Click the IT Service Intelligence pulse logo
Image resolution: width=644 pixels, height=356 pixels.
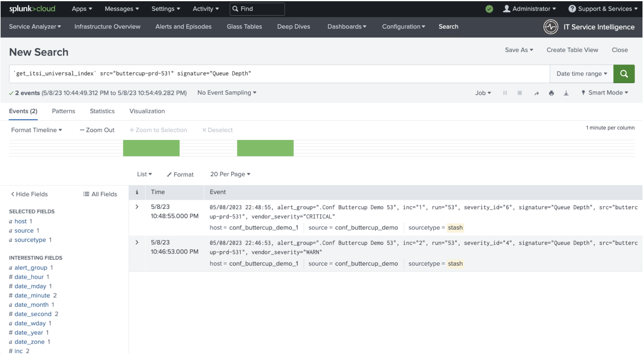[550, 27]
